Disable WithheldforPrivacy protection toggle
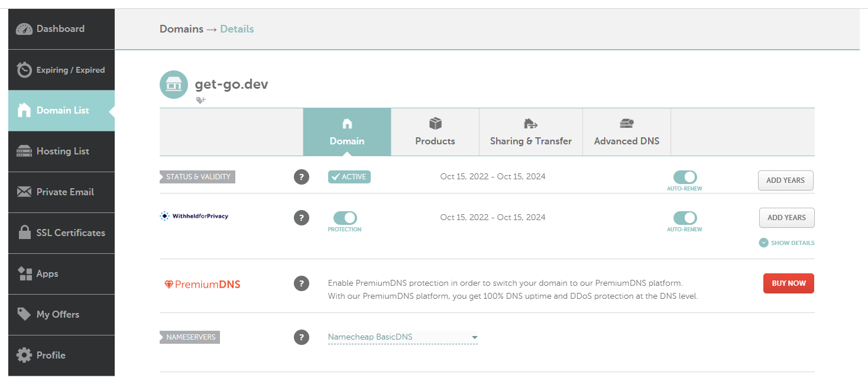The height and width of the screenshot is (384, 868). 345,218
